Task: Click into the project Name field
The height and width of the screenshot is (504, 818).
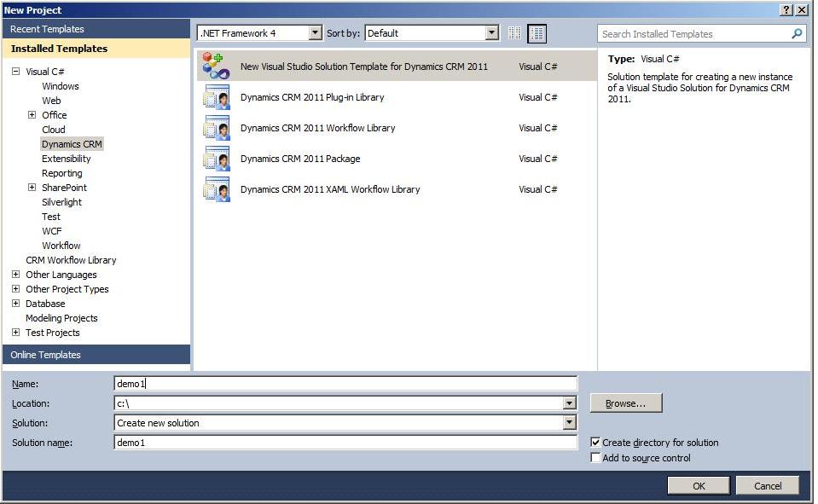Action: (x=345, y=385)
